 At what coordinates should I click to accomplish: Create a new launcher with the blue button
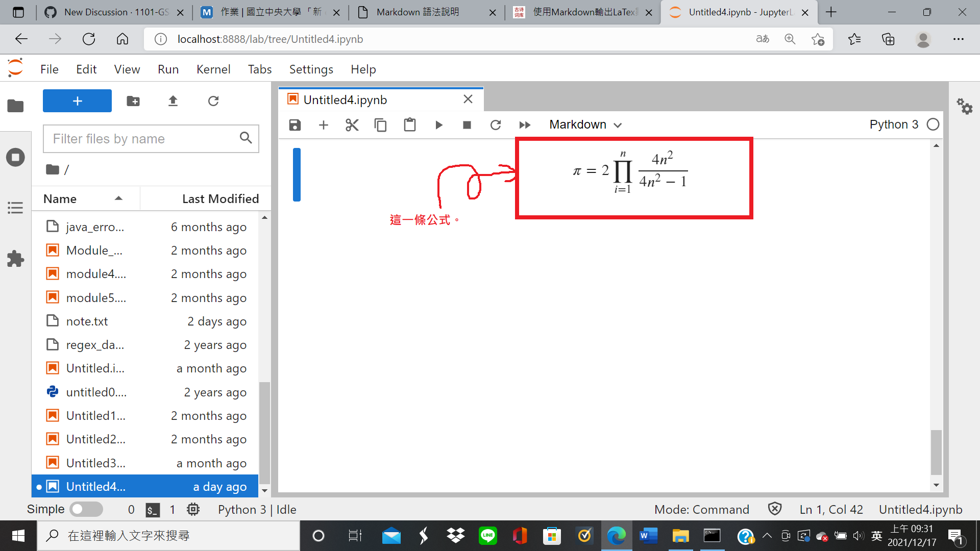77,101
